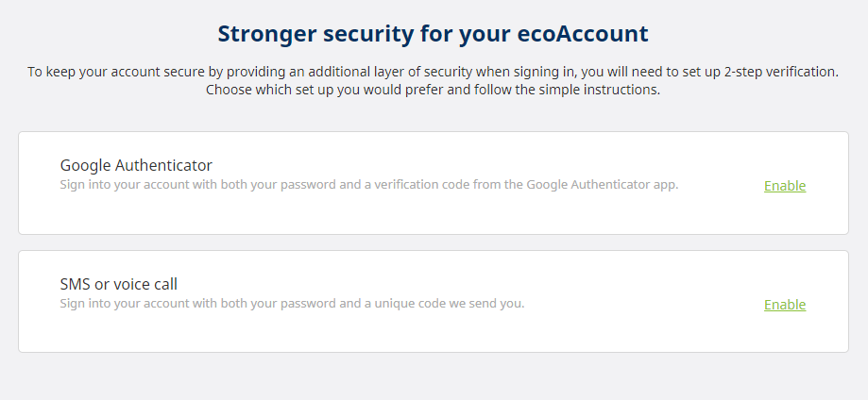868x400 pixels.
Task: Click the 'Choose which set up' instruction line
Action: pos(433,91)
